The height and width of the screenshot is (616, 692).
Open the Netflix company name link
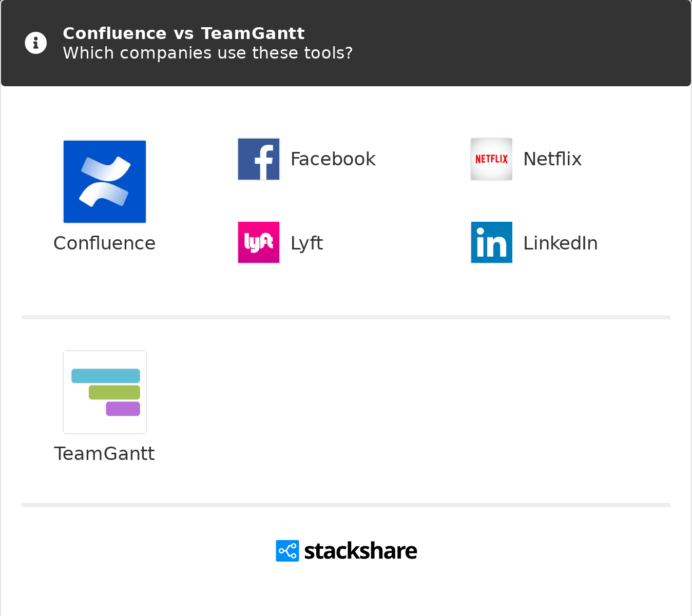pos(552,159)
